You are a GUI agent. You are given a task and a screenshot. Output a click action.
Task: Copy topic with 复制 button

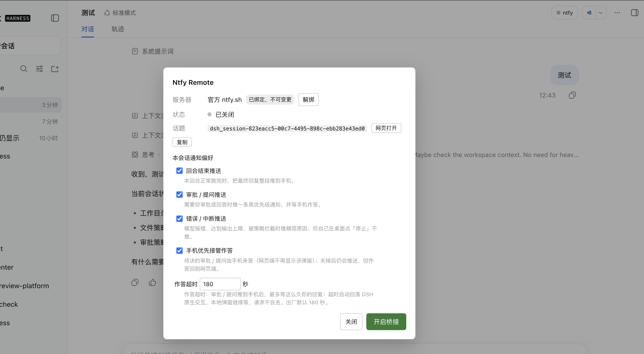182,142
